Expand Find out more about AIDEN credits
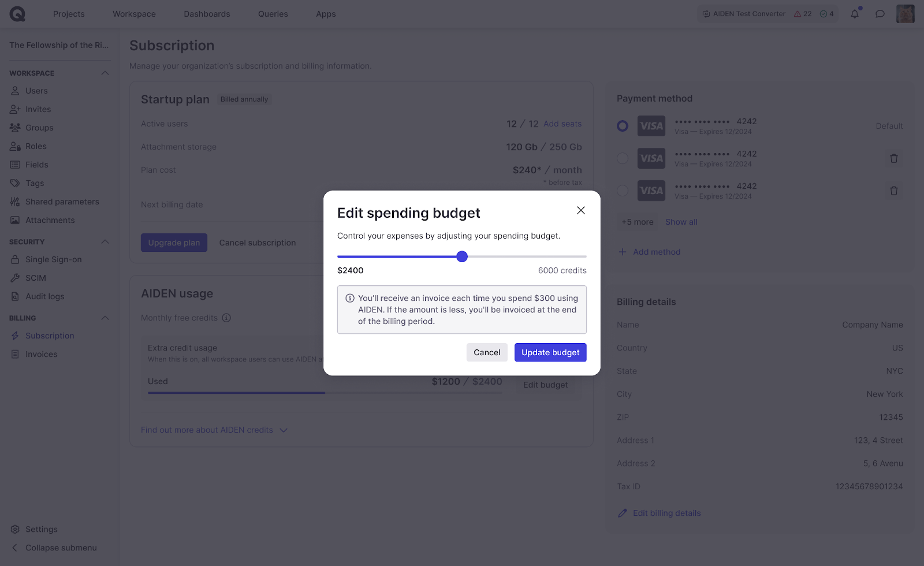 click(x=214, y=430)
